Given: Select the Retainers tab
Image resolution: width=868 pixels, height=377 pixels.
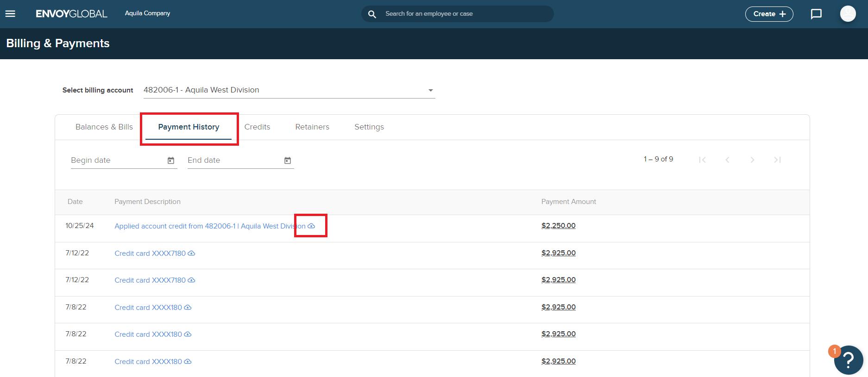Looking at the screenshot, I should click(x=312, y=127).
